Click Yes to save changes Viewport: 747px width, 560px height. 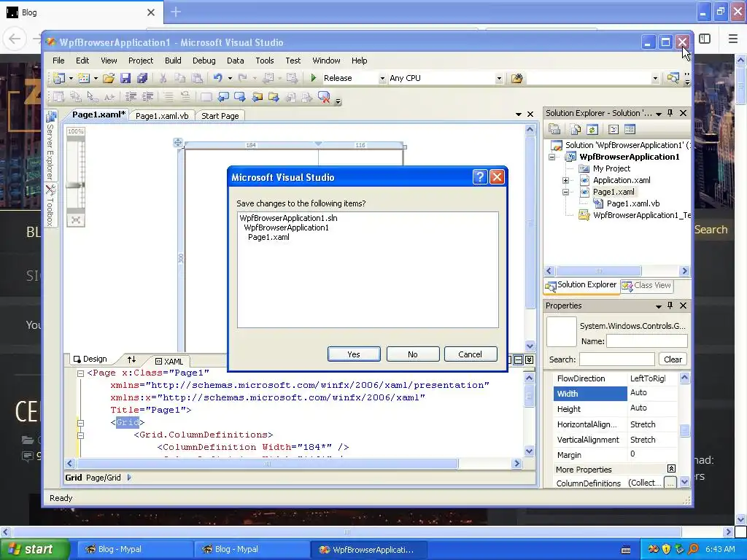[354, 354]
